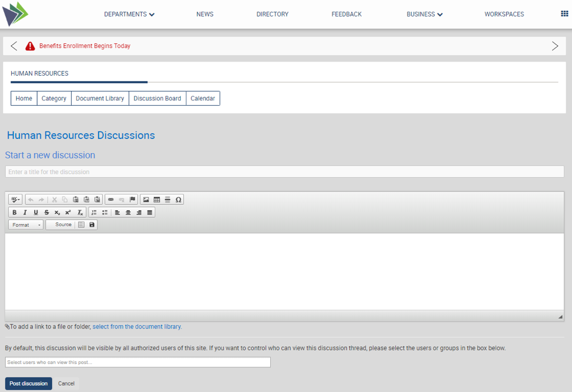Toggle italic text formatting
Viewport: 572px width, 392px height.
(25, 212)
